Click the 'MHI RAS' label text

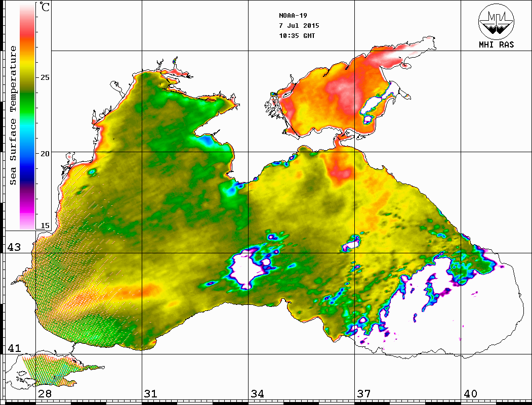[x=496, y=44]
